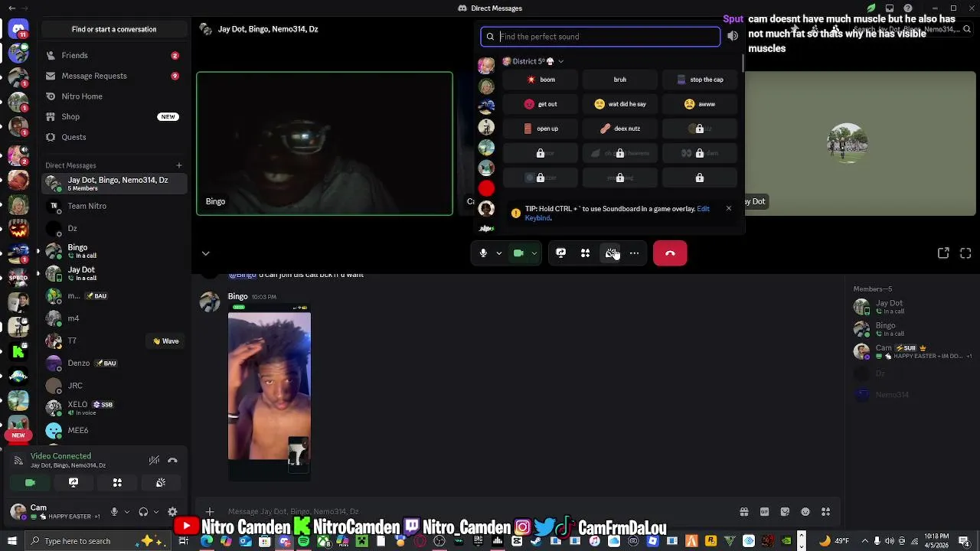Open Friends tab
980x551 pixels.
(114, 56)
